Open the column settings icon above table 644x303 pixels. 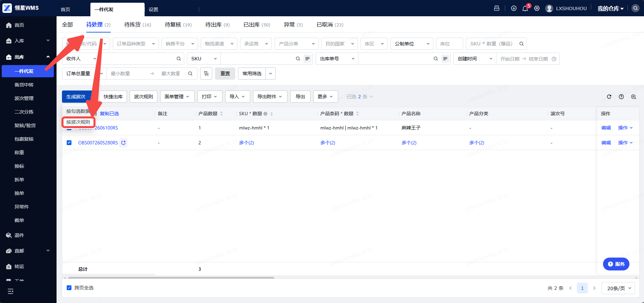[634, 97]
